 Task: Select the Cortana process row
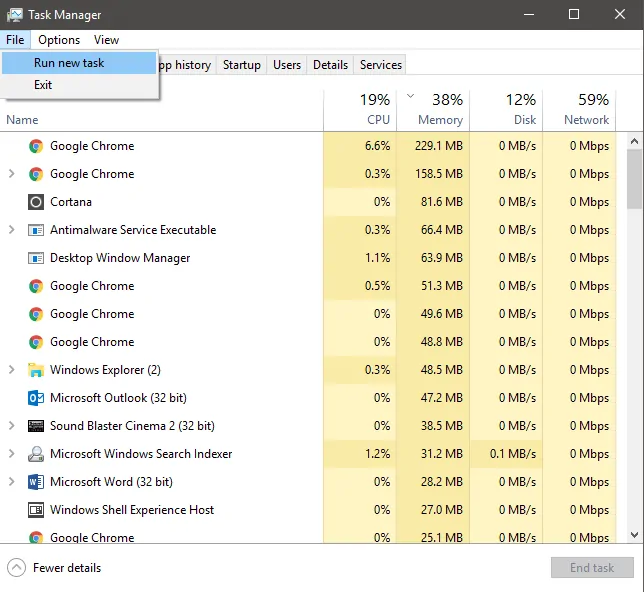pos(308,202)
